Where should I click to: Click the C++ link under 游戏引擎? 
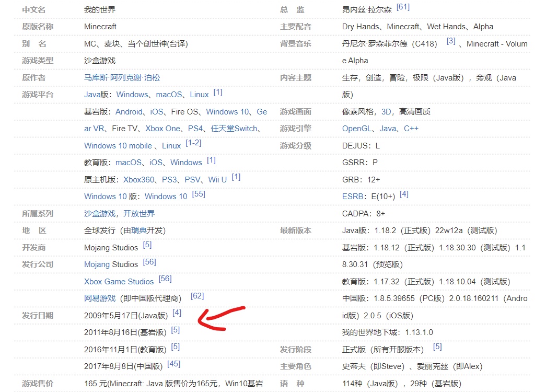tap(411, 129)
